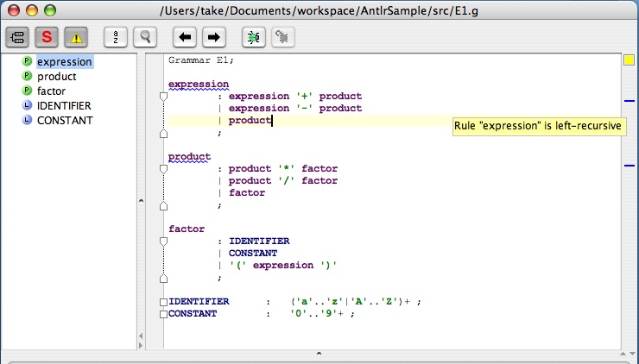Click the green bug debug icon
Screen dimensions: 639x364
(253, 37)
